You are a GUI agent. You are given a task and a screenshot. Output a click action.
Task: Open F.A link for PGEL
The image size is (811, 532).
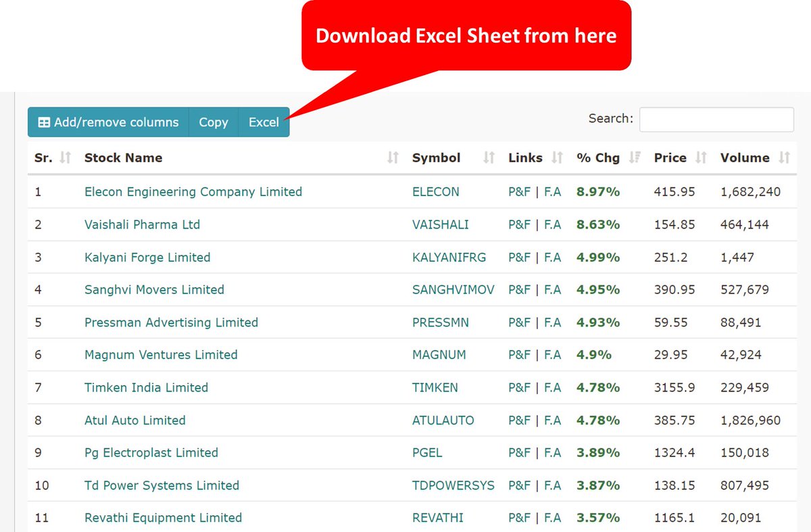click(553, 453)
